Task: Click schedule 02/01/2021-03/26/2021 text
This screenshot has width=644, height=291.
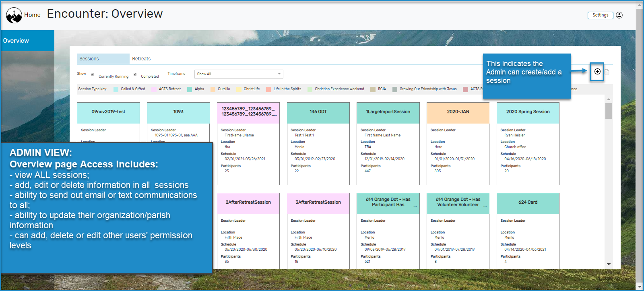Action: [245, 159]
